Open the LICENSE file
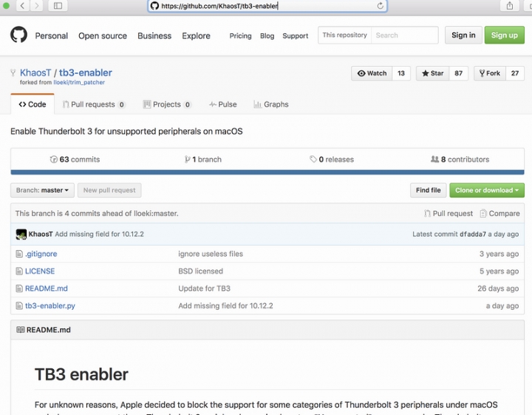Image resolution: width=532 pixels, height=415 pixels. pos(40,271)
